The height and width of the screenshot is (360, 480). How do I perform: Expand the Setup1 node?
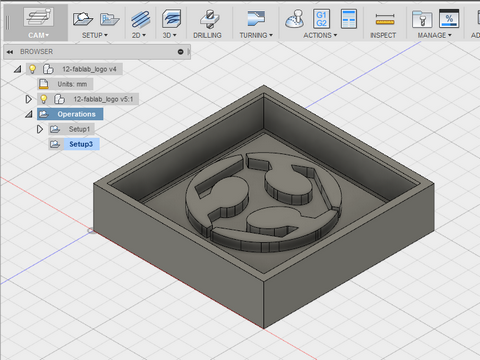pos(40,129)
